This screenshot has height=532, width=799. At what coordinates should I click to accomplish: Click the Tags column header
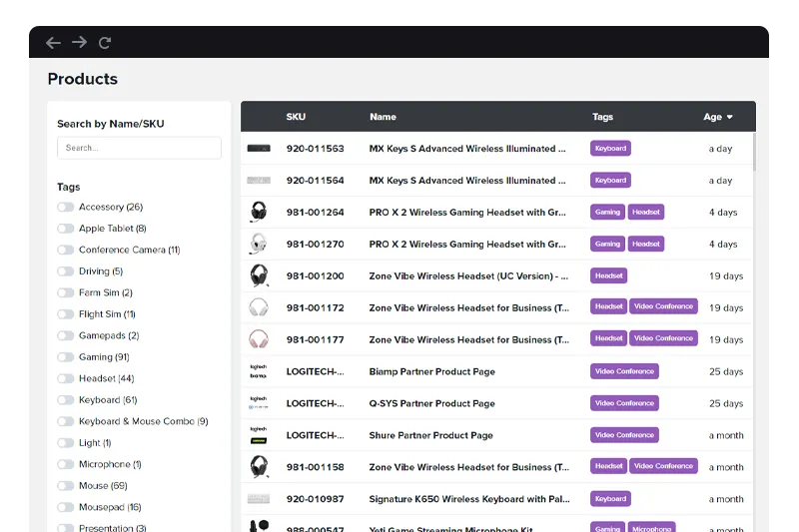coord(602,117)
